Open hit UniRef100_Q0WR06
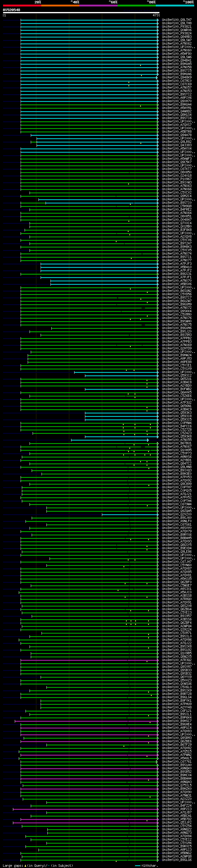This screenshot has width=197, height=868. (x=176, y=30)
